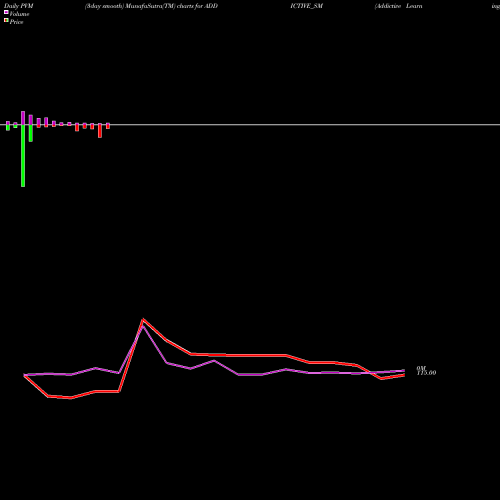Click the tallest green volume bar
This screenshot has height=500, width=500.
coord(23,156)
